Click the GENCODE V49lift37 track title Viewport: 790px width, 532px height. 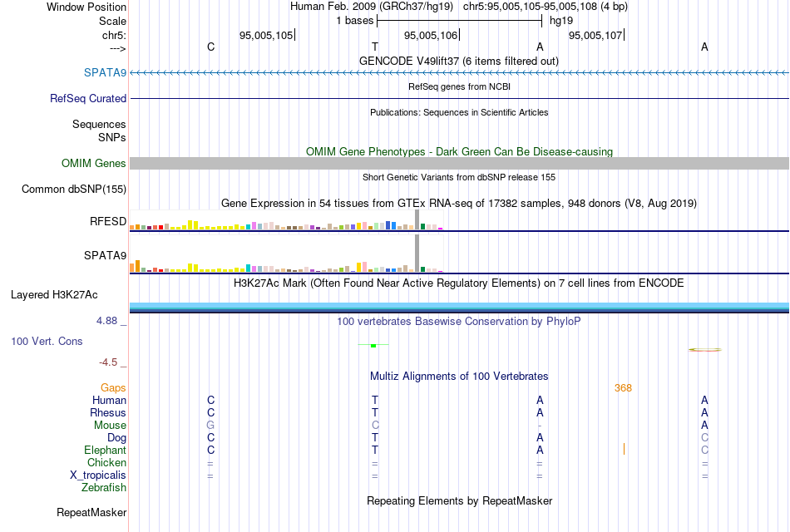click(x=459, y=61)
